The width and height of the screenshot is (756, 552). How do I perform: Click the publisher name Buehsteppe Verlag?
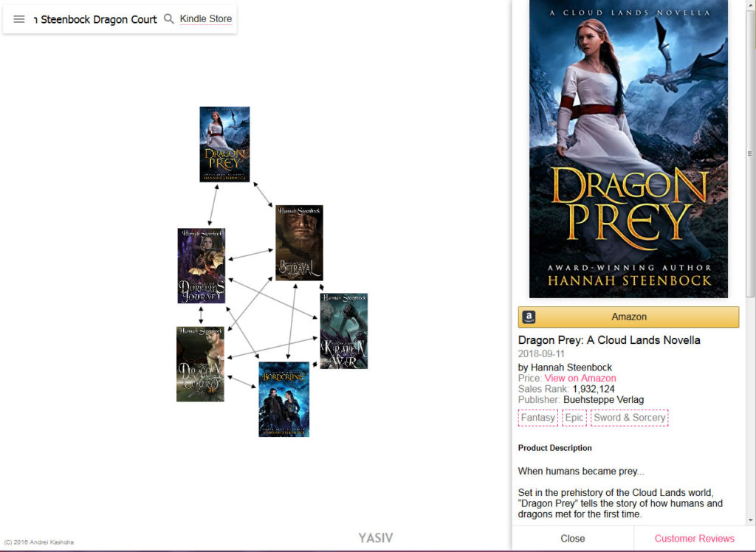[x=604, y=400]
